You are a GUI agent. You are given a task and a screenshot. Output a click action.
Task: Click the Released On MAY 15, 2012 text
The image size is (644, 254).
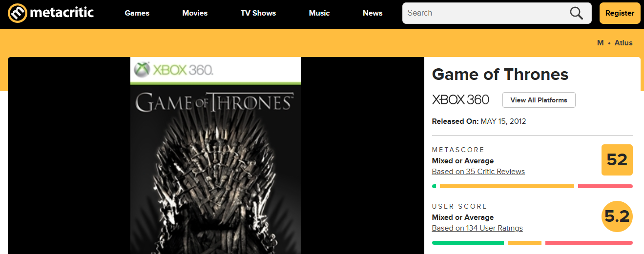[x=479, y=121]
